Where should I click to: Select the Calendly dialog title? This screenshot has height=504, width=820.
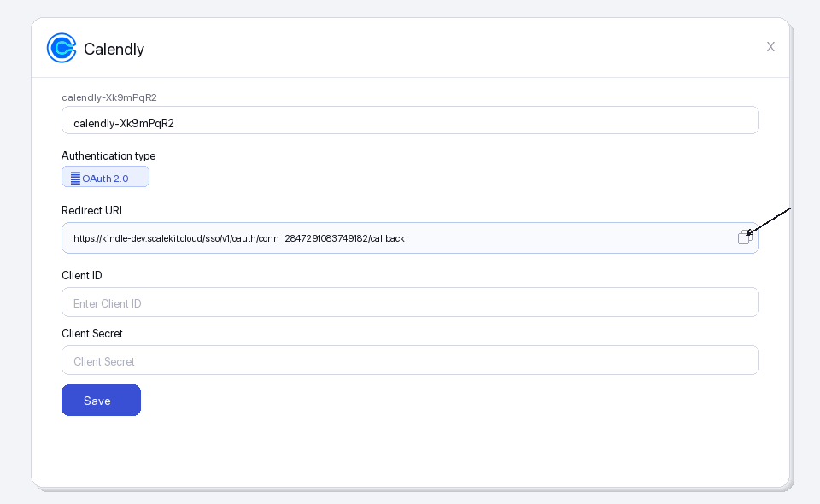pos(114,49)
